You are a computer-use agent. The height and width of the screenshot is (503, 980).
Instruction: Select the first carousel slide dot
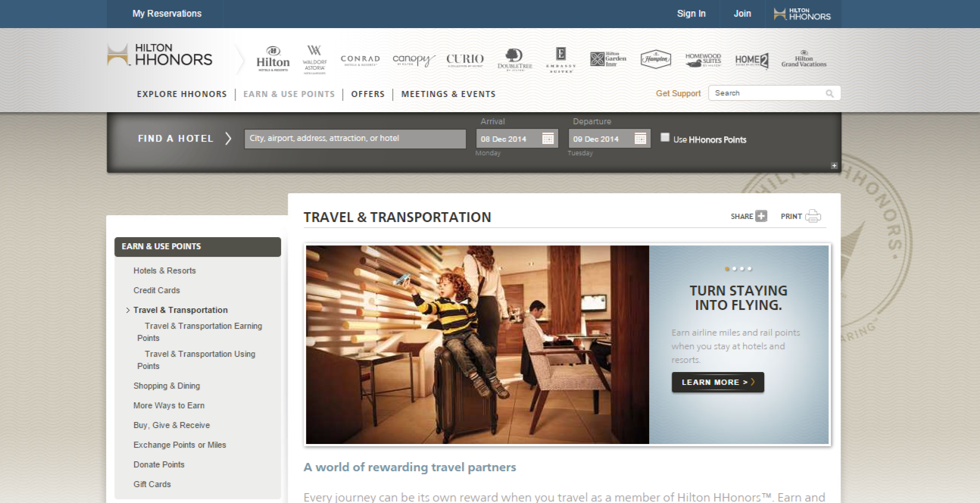pyautogui.click(x=728, y=268)
